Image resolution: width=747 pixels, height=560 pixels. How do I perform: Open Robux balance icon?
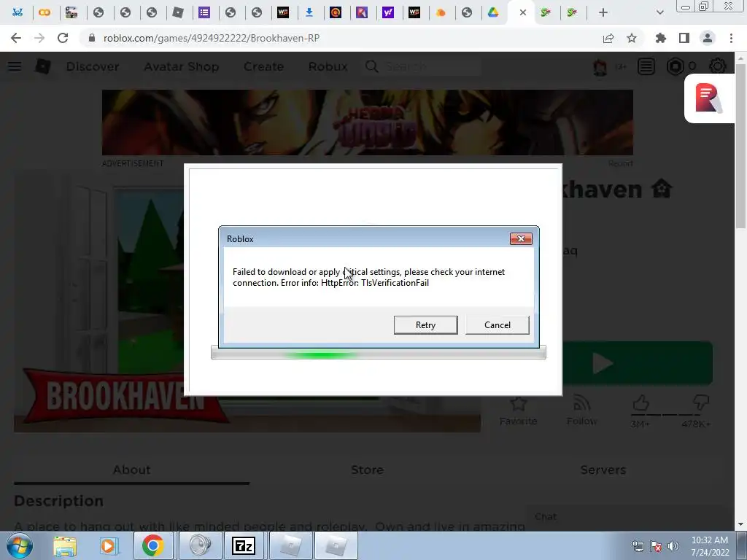pos(675,66)
